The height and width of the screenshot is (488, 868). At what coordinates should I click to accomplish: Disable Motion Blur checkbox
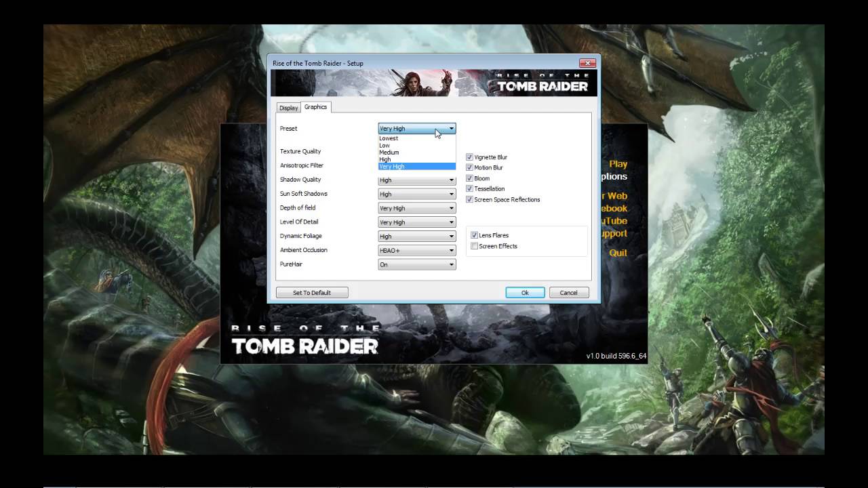[x=469, y=167]
